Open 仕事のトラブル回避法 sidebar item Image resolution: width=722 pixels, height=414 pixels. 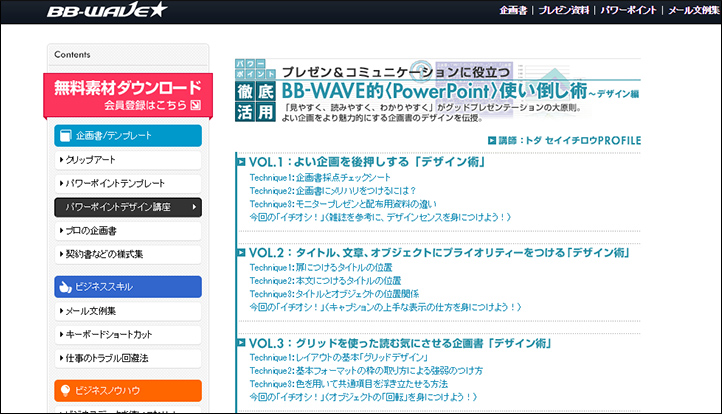tap(128, 358)
